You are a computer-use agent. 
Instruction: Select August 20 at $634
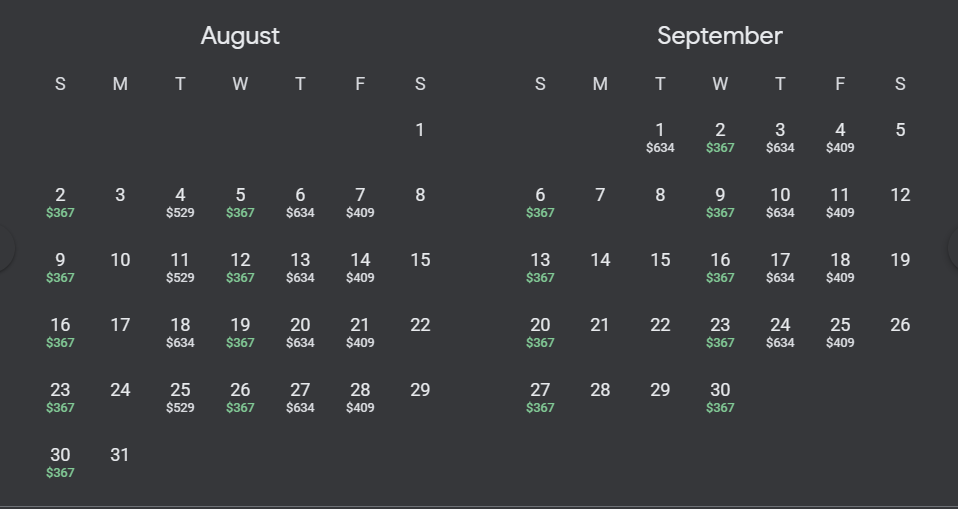tap(300, 331)
